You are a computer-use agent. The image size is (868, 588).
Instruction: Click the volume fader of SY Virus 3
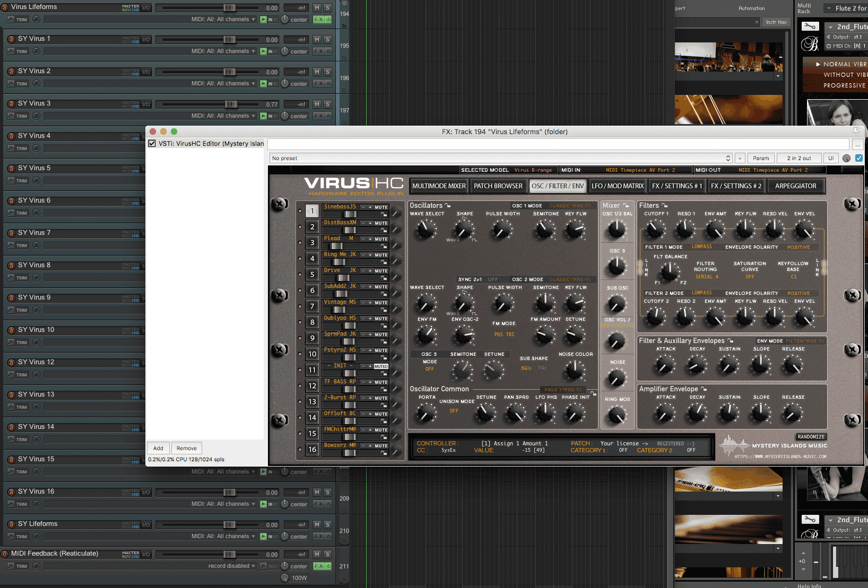(230, 104)
